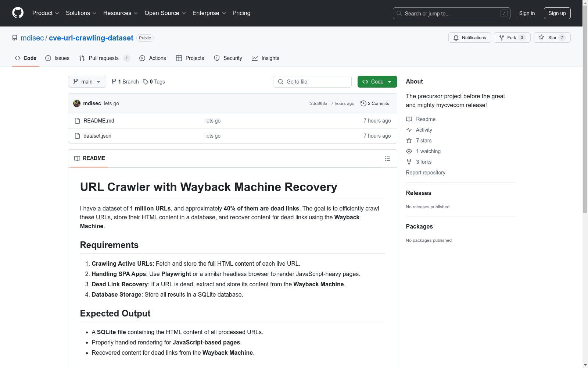
Task: Open the Product dropdown menu
Action: point(46,13)
